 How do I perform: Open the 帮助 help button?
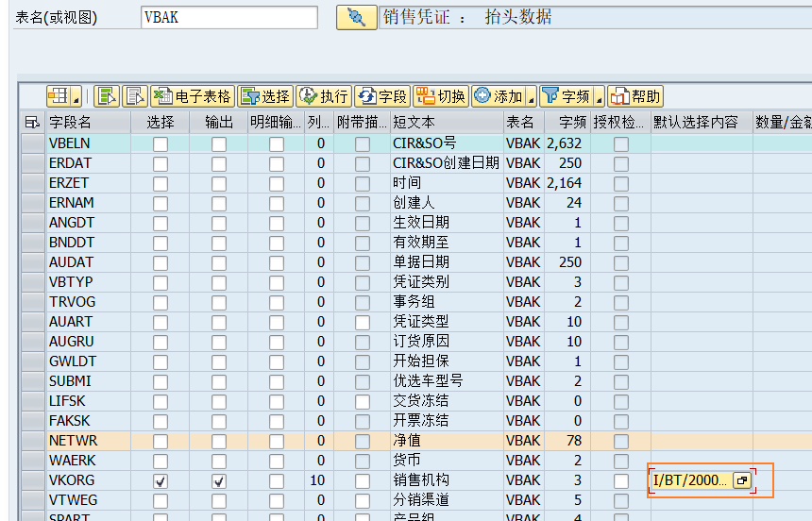click(x=635, y=96)
